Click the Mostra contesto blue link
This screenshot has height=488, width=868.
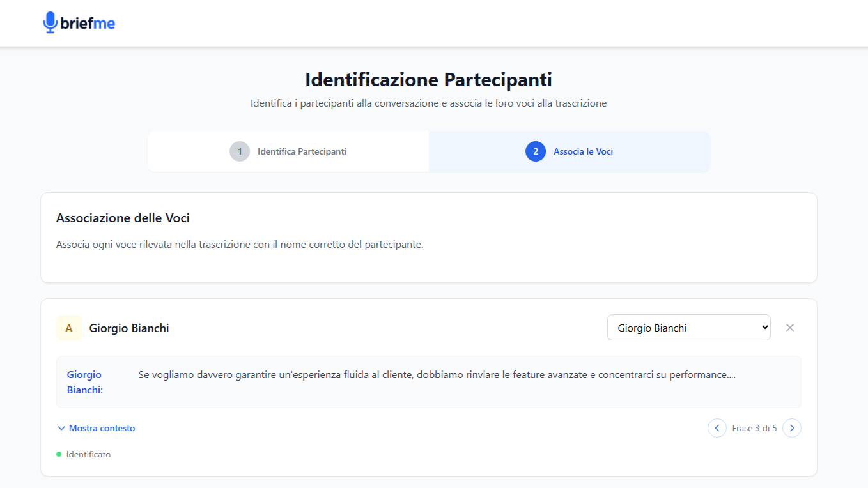[102, 428]
